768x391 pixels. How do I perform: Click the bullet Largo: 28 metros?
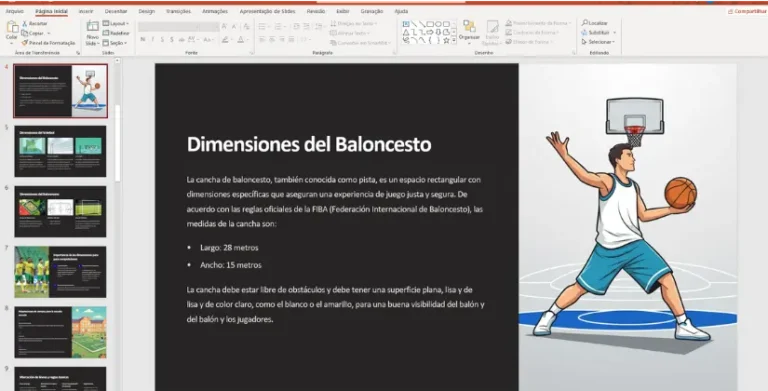[x=229, y=247]
